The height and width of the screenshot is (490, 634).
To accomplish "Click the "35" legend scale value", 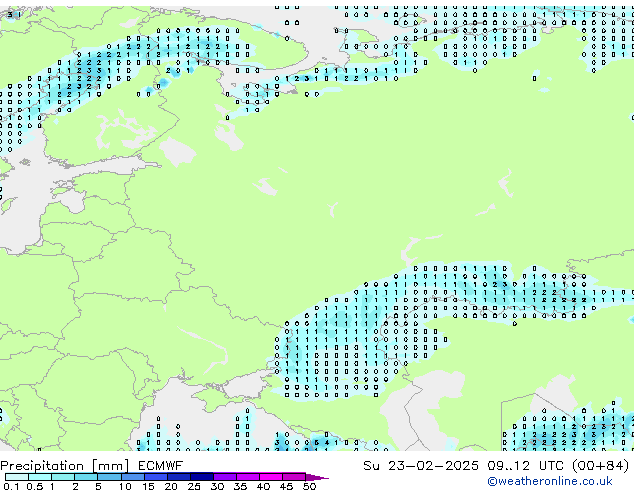I will pyautogui.click(x=240, y=486).
